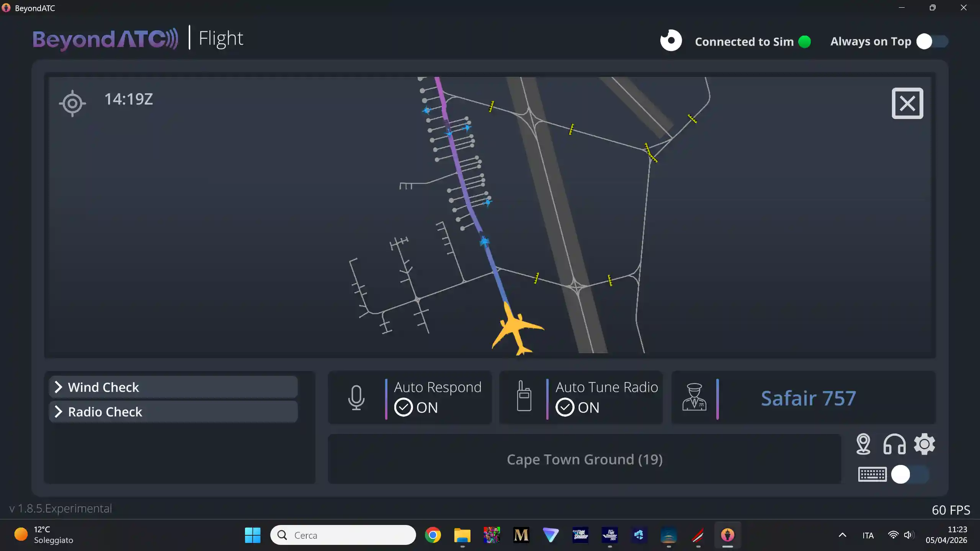Click the Flight page title
This screenshot has height=551, width=980.
(x=221, y=39)
